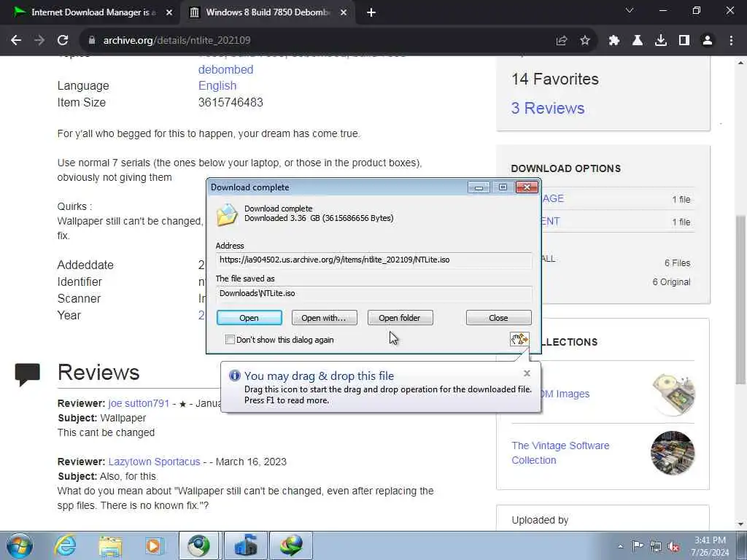This screenshot has width=747, height=560.
Task: Open the tab search chevron
Action: tap(630, 10)
